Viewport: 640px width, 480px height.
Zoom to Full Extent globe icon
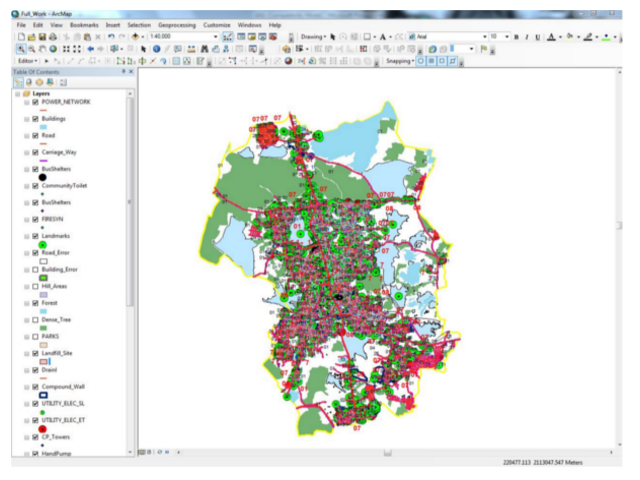(53, 49)
